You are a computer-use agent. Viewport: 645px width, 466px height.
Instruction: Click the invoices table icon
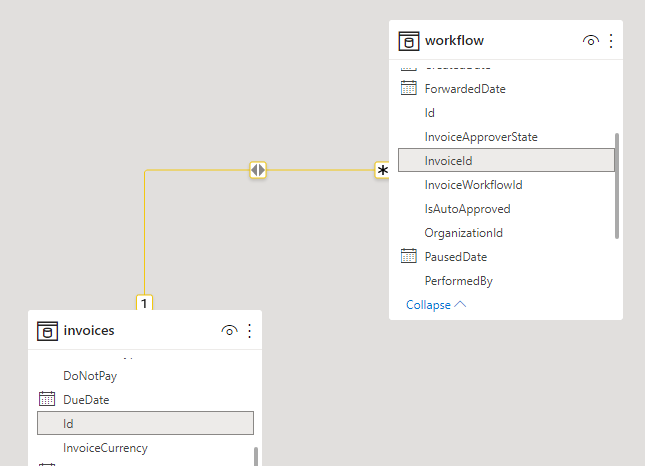tap(46, 331)
